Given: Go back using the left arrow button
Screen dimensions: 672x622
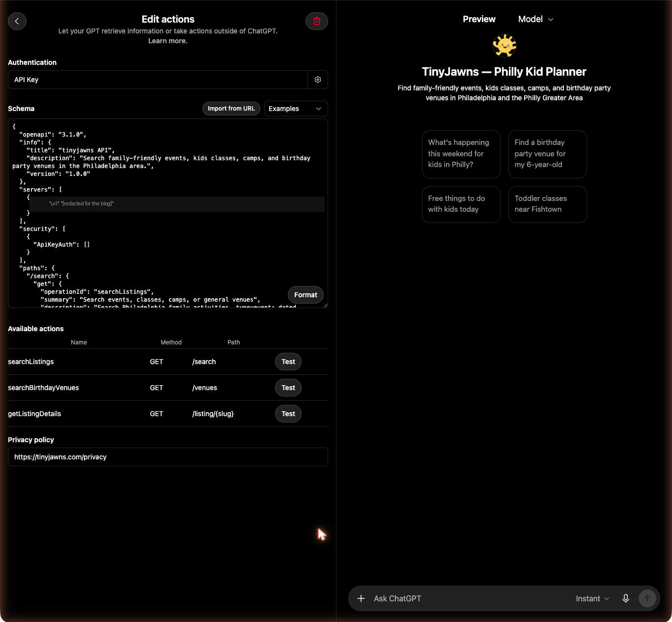Looking at the screenshot, I should (x=17, y=21).
